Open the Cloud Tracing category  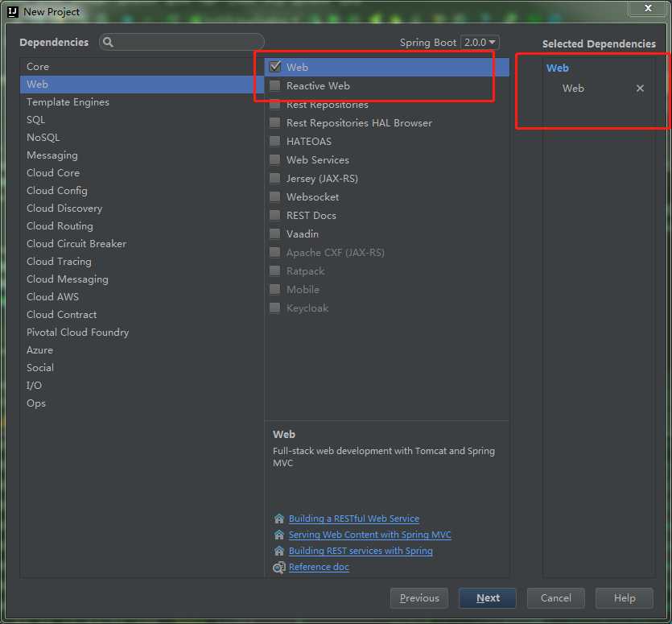point(142,261)
